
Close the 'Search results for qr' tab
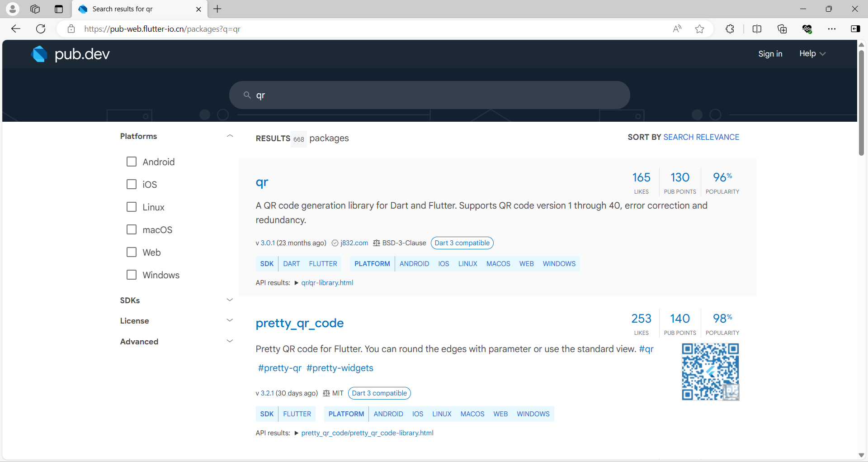pos(198,9)
